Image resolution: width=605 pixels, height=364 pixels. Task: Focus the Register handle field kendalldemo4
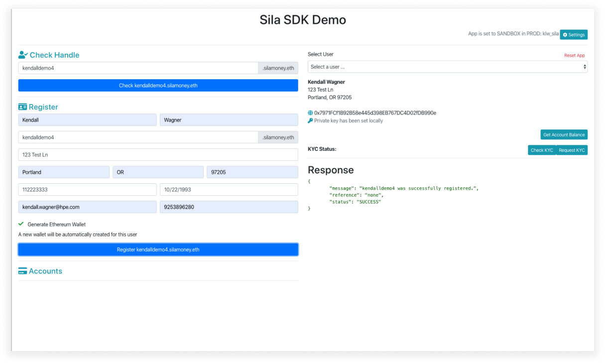[x=138, y=137]
